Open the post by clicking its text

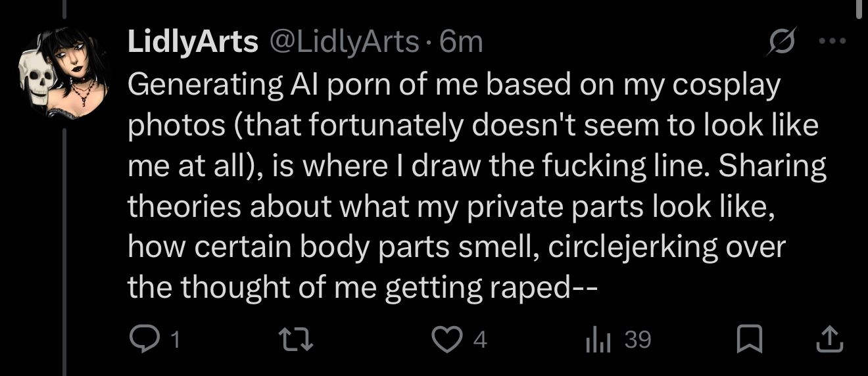(460, 185)
